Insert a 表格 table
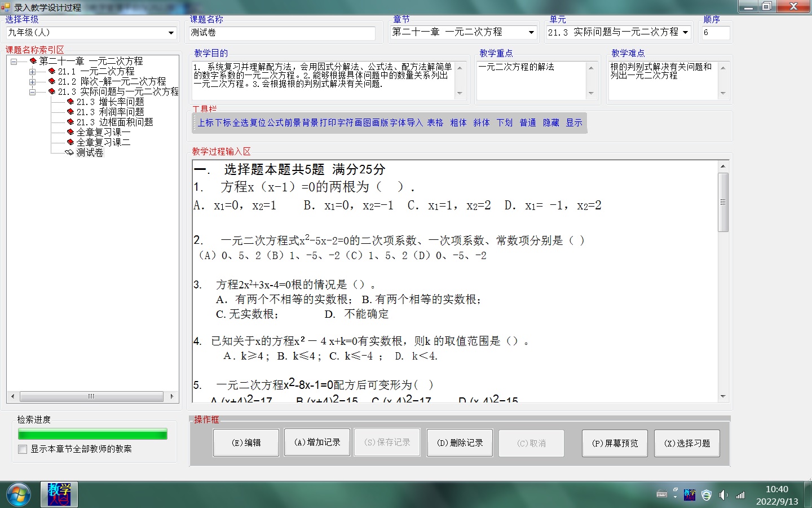The width and height of the screenshot is (812, 508). pos(435,122)
